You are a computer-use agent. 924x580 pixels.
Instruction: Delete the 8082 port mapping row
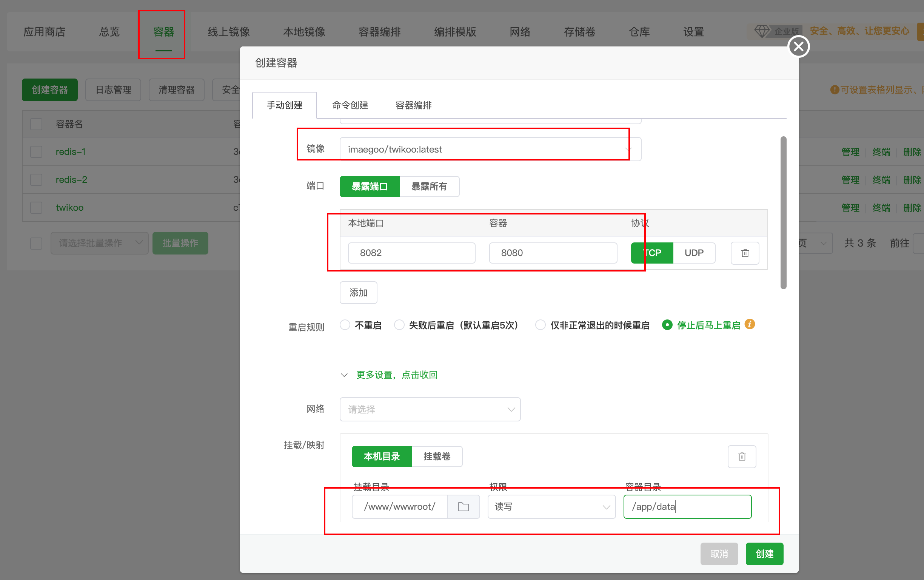pyautogui.click(x=745, y=253)
